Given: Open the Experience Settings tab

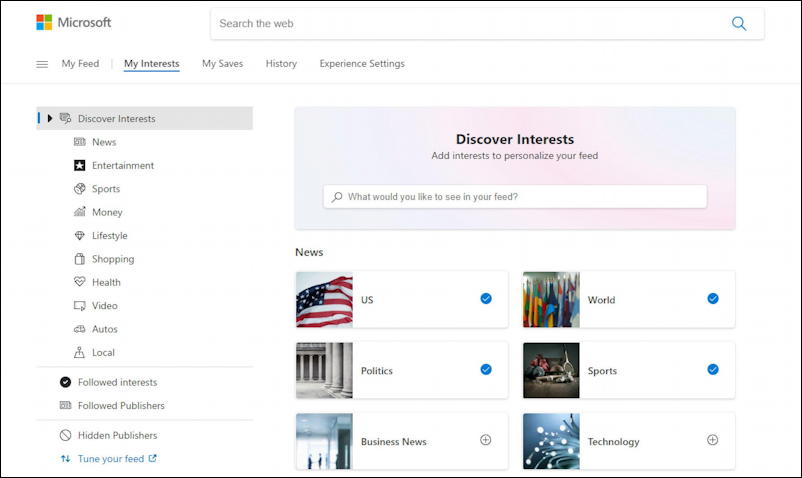Looking at the screenshot, I should [x=362, y=63].
